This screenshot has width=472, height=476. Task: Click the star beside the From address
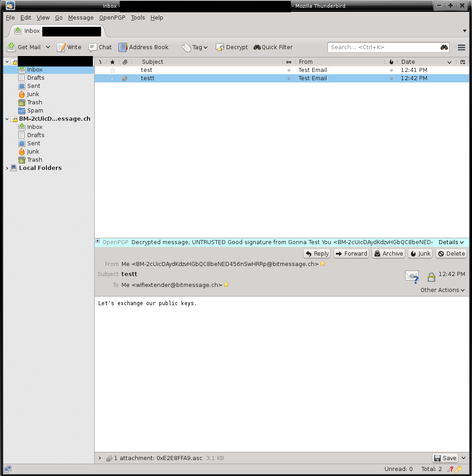pos(323,263)
